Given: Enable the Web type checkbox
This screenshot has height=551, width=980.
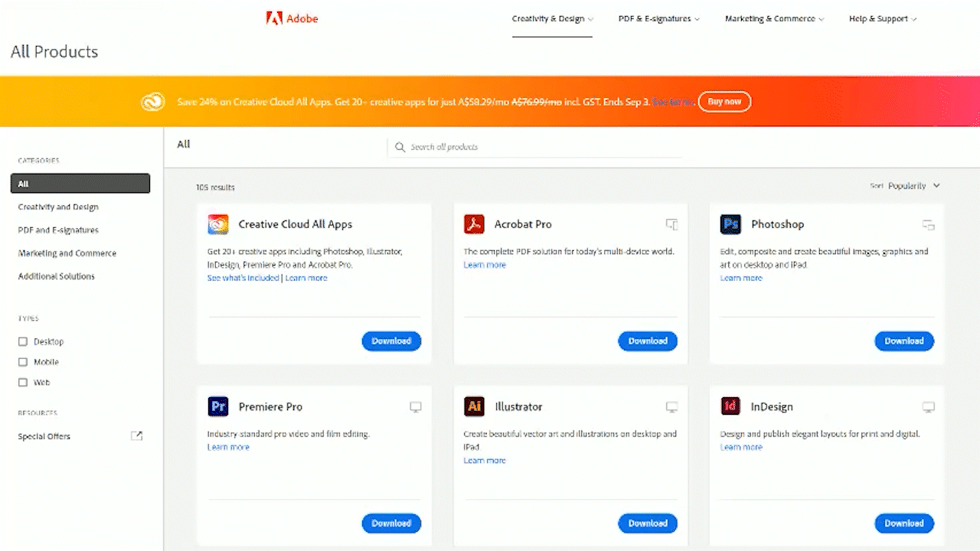Looking at the screenshot, I should click(x=23, y=382).
